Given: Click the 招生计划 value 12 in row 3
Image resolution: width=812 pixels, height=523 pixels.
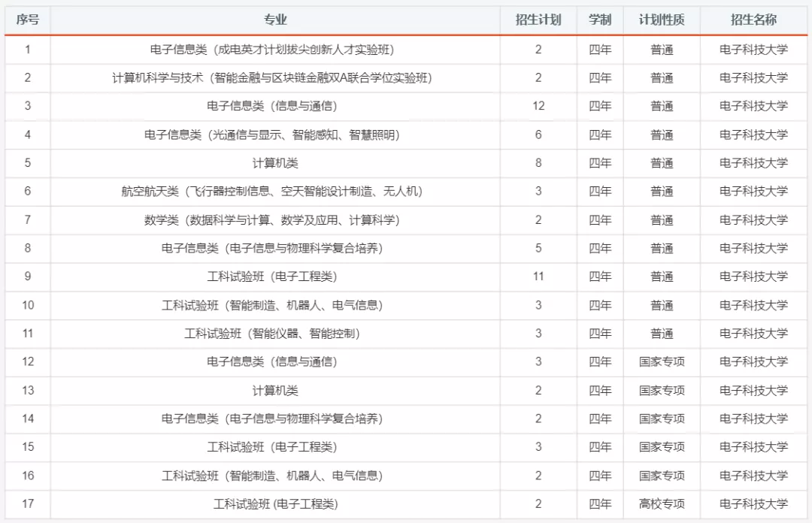Looking at the screenshot, I should point(538,106).
